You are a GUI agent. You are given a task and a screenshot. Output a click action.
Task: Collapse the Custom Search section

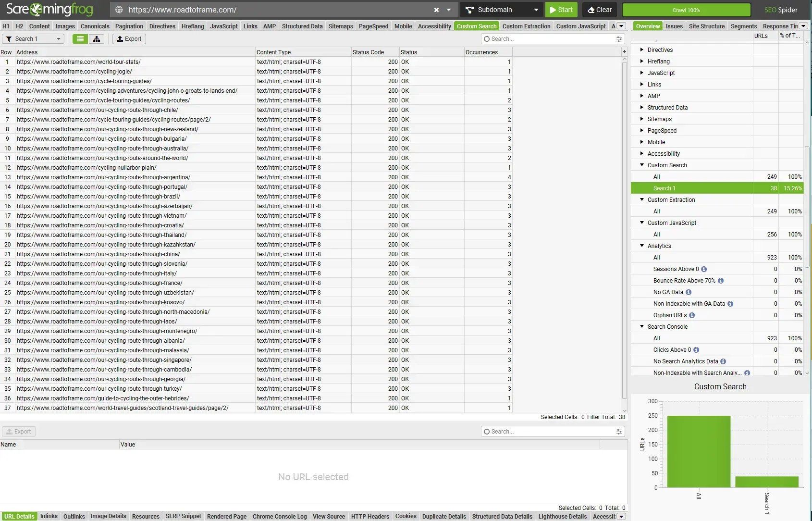pyautogui.click(x=642, y=165)
